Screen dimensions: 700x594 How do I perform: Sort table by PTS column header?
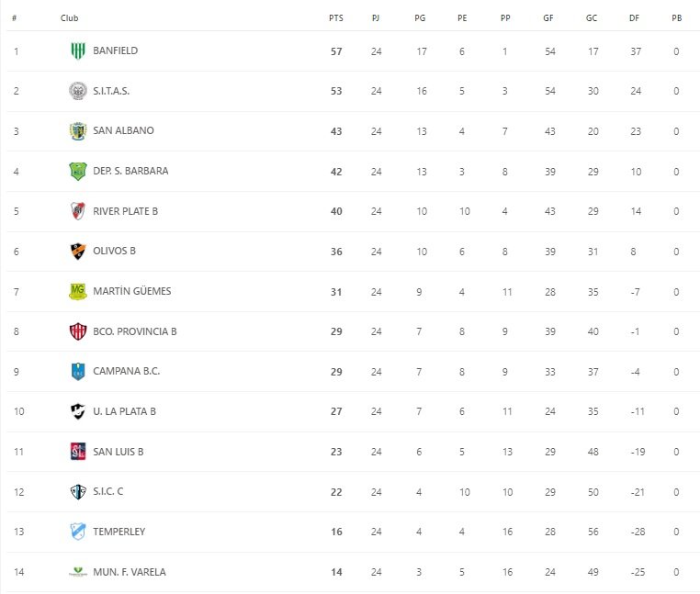click(336, 17)
